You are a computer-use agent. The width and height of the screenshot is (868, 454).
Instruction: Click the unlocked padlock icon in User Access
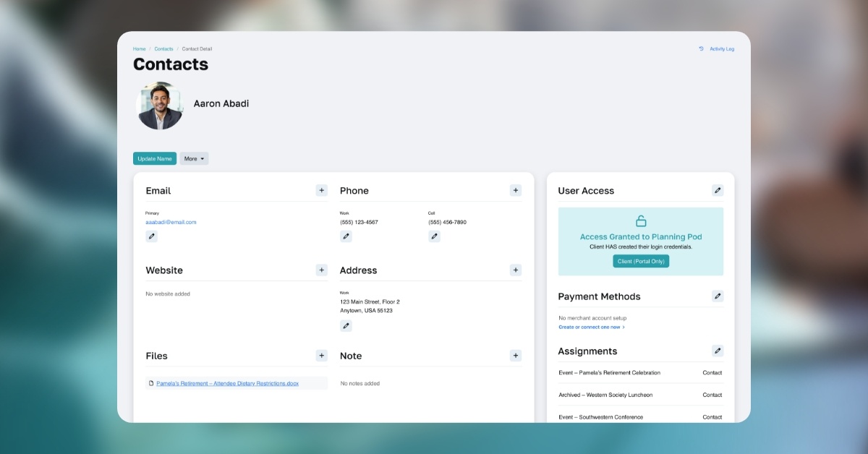[x=641, y=221]
